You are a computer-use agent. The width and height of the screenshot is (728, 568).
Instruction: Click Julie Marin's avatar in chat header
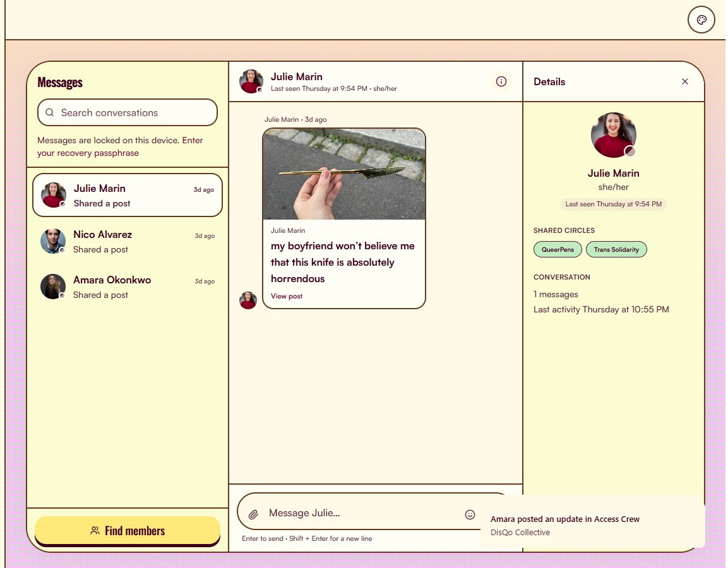[x=251, y=81]
